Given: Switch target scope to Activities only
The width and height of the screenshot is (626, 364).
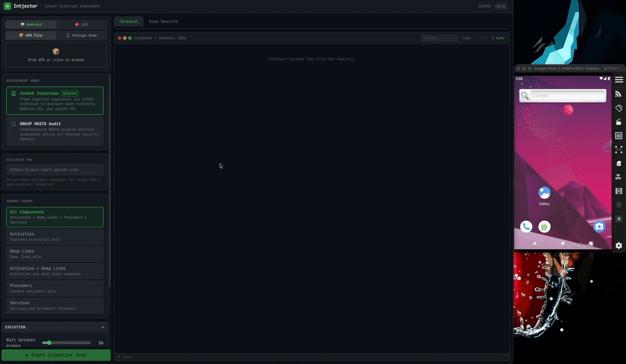Looking at the screenshot, I should click(x=55, y=236).
